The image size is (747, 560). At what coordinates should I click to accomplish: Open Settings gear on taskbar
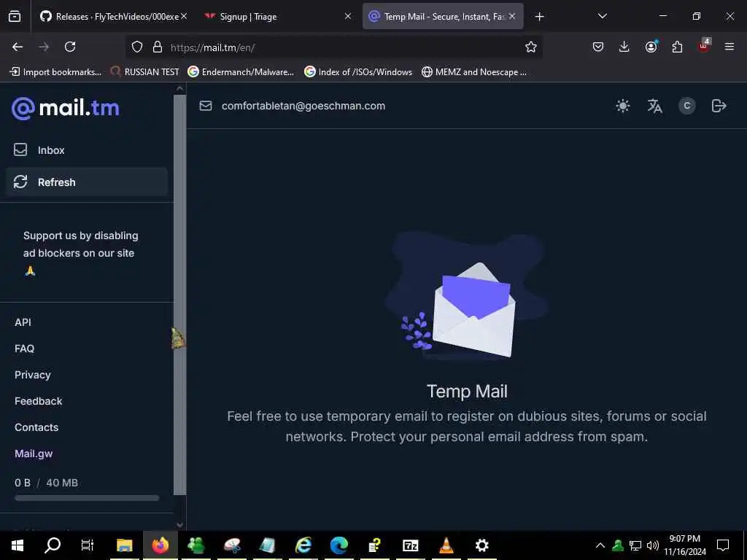click(481, 545)
